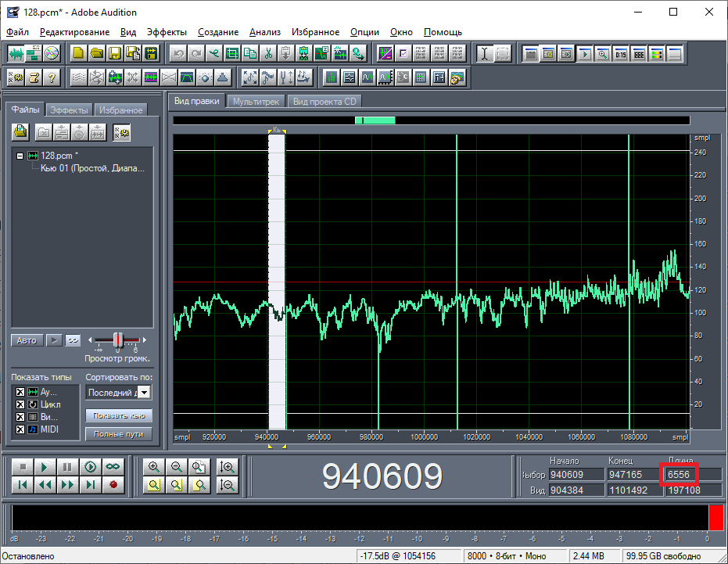Click the Полные пути button
This screenshot has width=728, height=564.
tap(119, 434)
